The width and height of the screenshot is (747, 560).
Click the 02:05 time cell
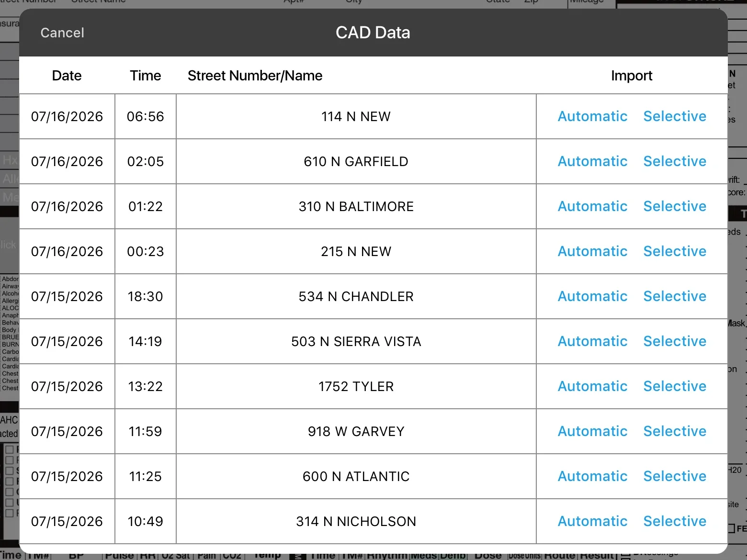pyautogui.click(x=146, y=161)
